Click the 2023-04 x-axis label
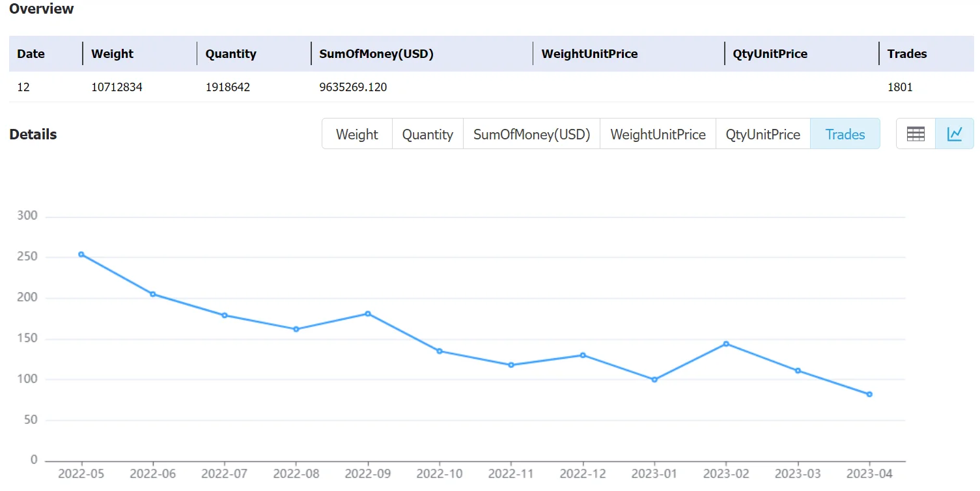Image resolution: width=980 pixels, height=491 pixels. [869, 473]
